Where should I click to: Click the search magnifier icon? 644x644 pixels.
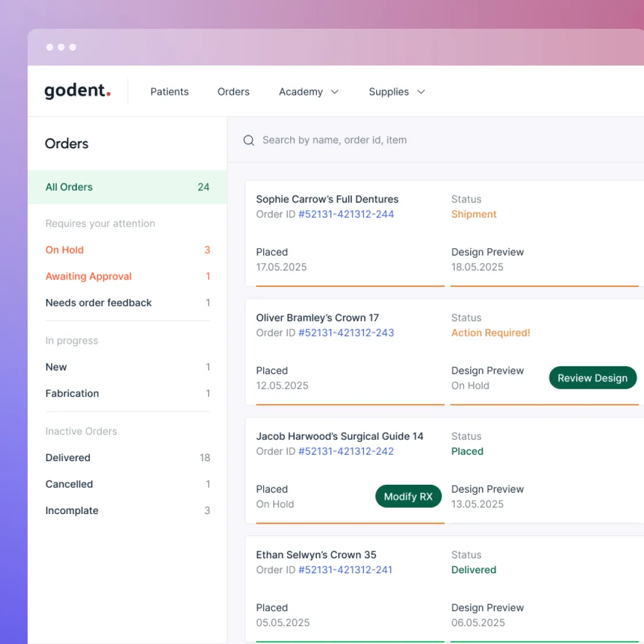248,140
